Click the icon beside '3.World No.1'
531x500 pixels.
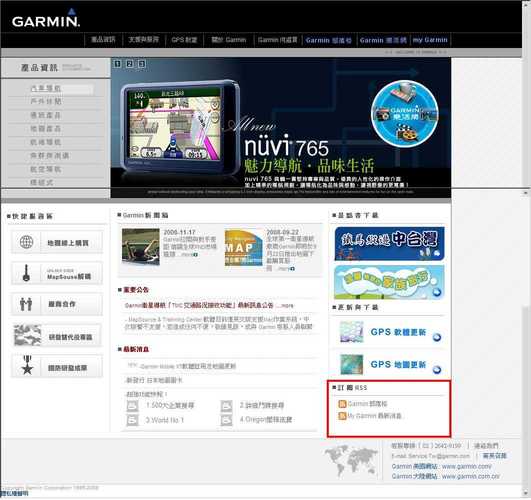[132, 420]
